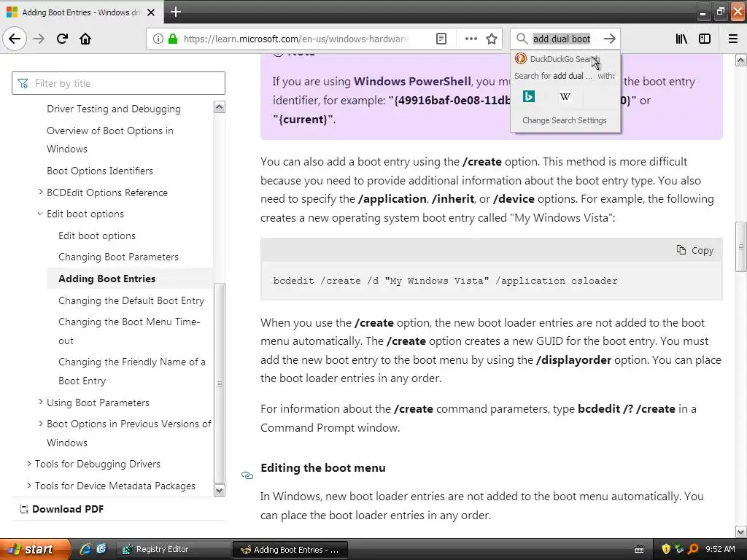Launch Internet Explorer from quick launch
747x560 pixels.
click(85, 549)
